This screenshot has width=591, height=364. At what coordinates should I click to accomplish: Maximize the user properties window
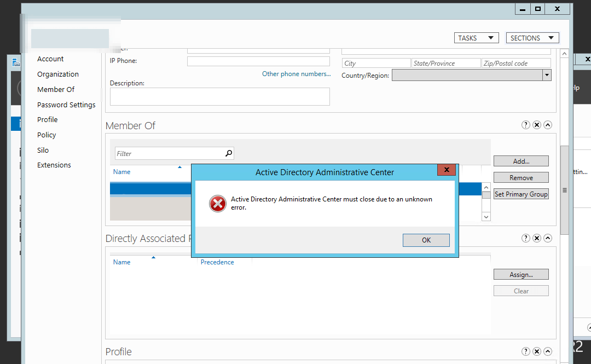(x=538, y=9)
